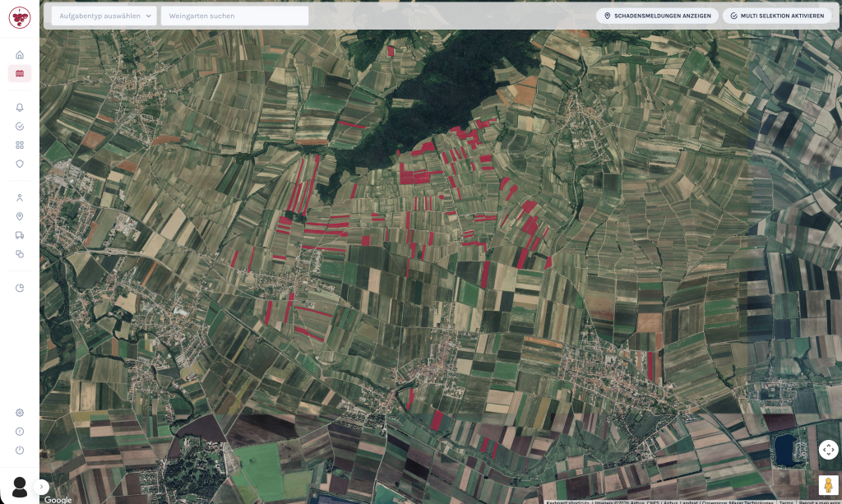Click the power logout icon
Viewport: 842px width, 504px height.
[20, 450]
